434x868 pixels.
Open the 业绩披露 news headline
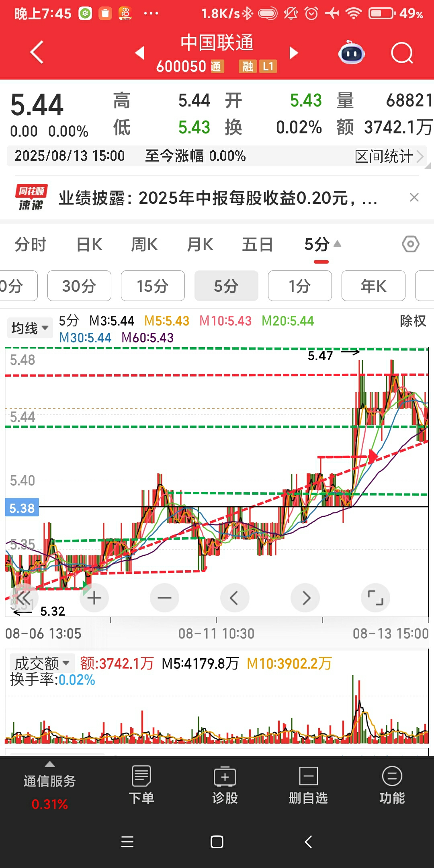tap(218, 198)
